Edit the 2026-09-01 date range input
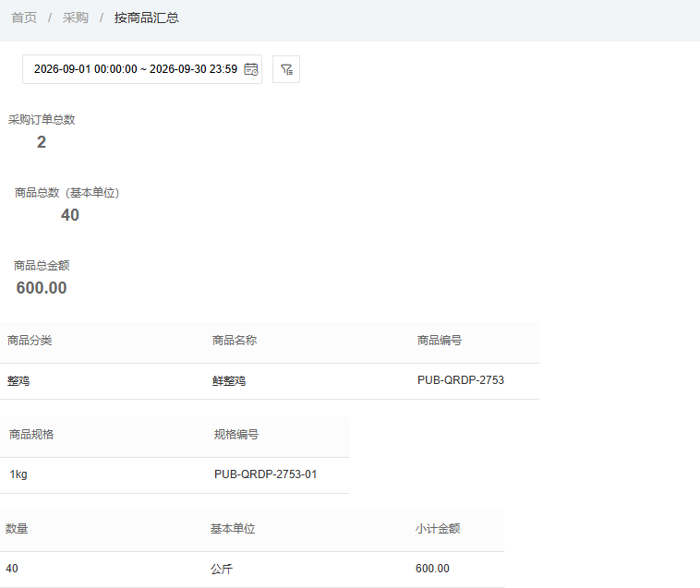 click(x=142, y=69)
